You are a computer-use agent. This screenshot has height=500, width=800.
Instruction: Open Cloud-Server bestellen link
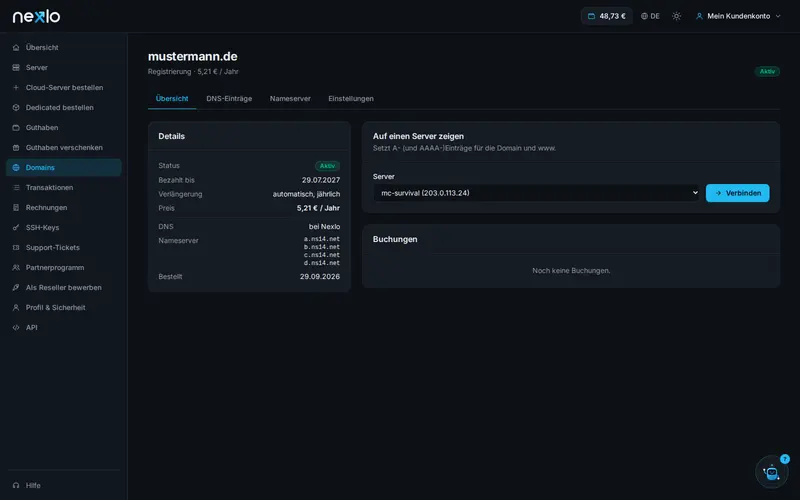tap(64, 87)
